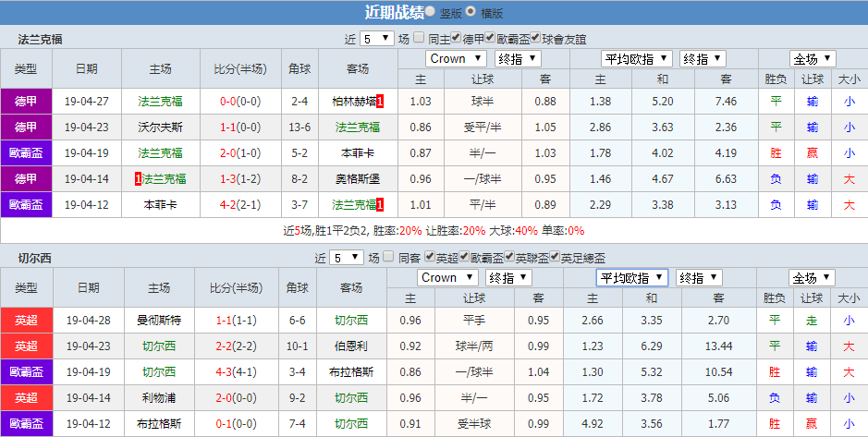Image resolution: width=868 pixels, height=437 pixels.
Task: Open score 2-2(2-2) against 伯恩利
Action: click(237, 346)
